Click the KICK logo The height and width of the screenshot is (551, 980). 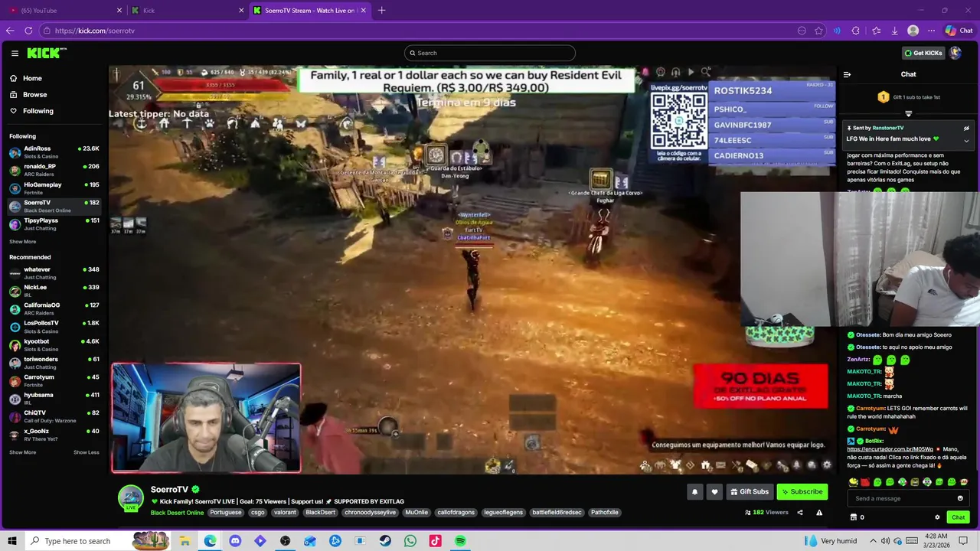[x=47, y=53]
